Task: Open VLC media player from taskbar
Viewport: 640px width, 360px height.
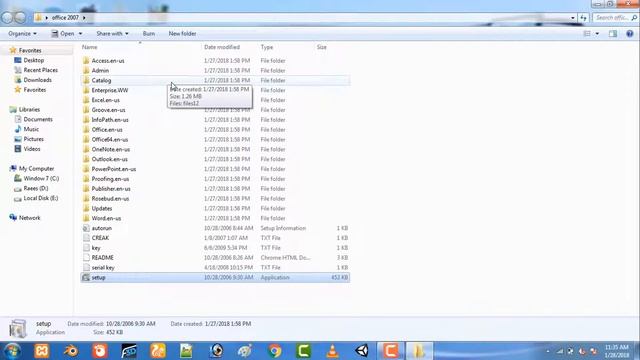Action: coord(333,351)
